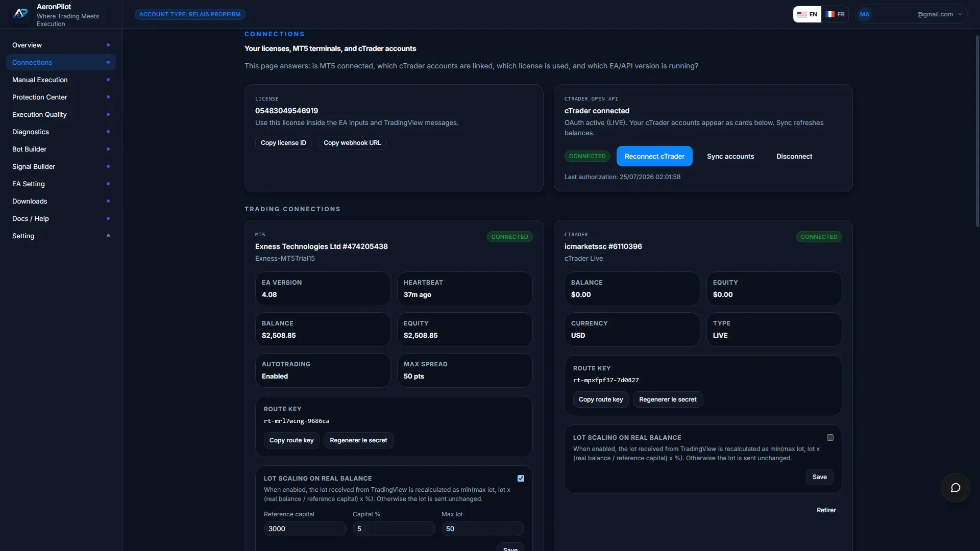Click cTrader route key rt-mpxfpf37-7d0827
The image size is (980, 551).
(606, 380)
